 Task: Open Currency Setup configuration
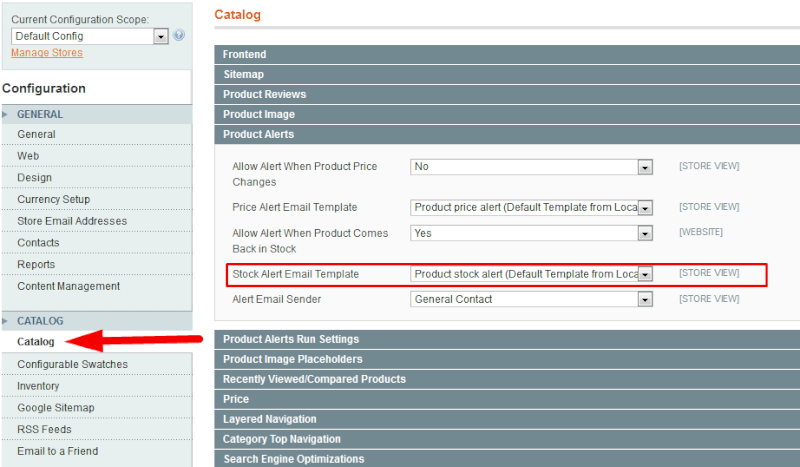tap(54, 199)
